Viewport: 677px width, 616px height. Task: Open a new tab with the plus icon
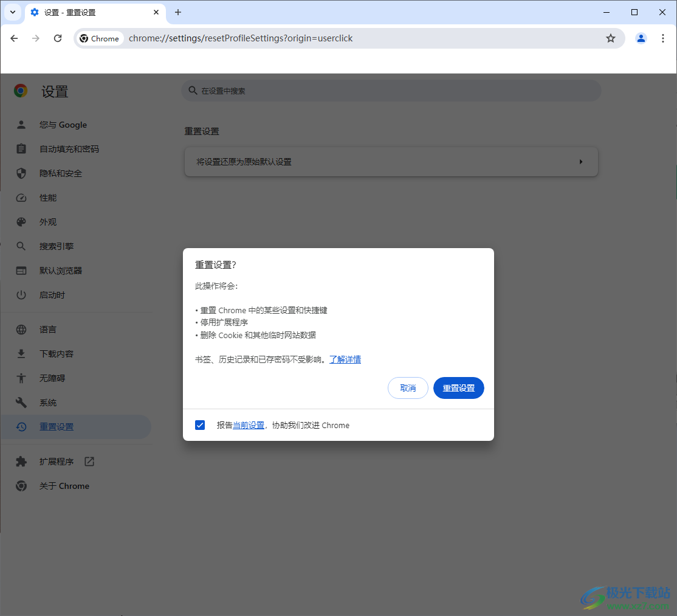point(178,12)
